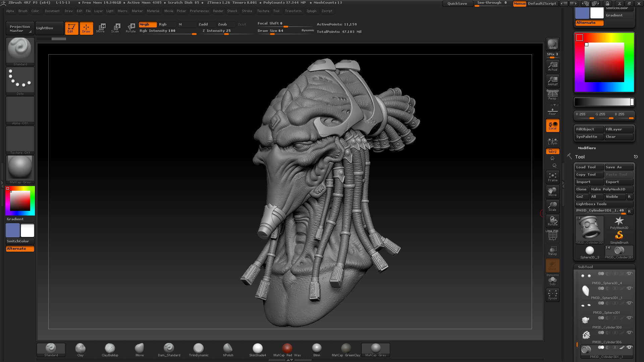
Task: Select the Standard brush thumbnail in left tray
Action: point(20,52)
